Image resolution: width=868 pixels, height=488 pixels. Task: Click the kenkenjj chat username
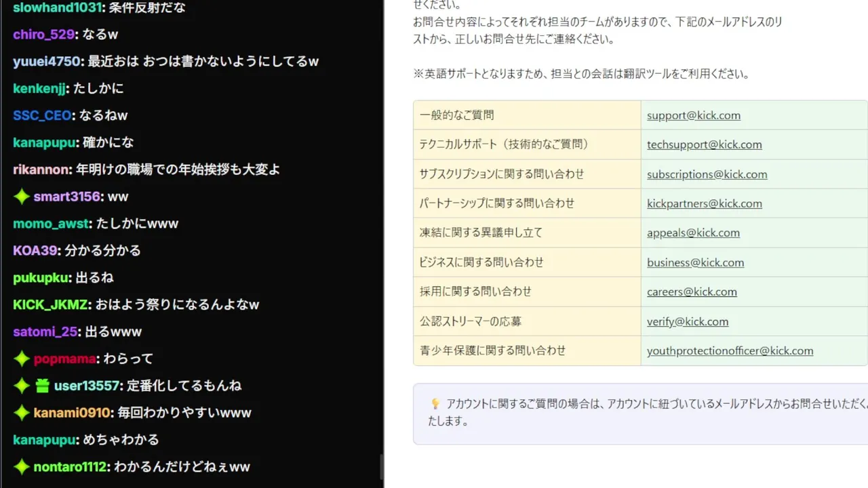coord(39,88)
